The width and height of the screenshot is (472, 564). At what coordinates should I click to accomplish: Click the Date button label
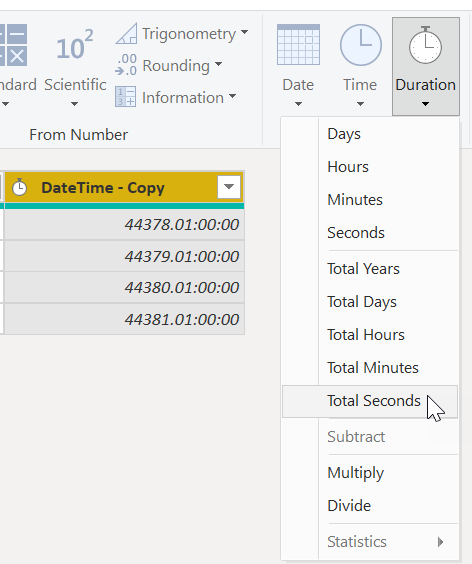[x=298, y=85]
